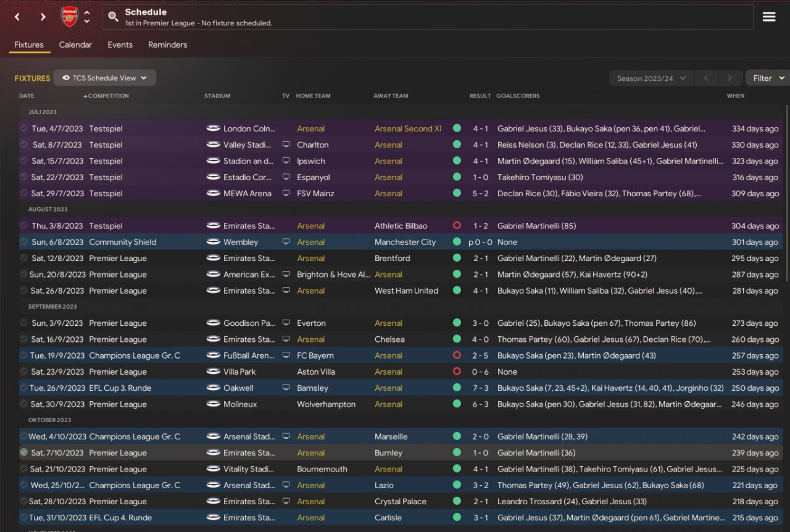Click the MEWA Arena stadium icon

(214, 193)
